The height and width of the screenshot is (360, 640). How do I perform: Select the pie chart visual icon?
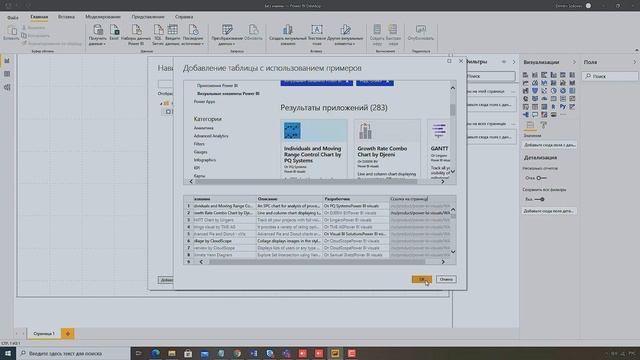(x=553, y=91)
